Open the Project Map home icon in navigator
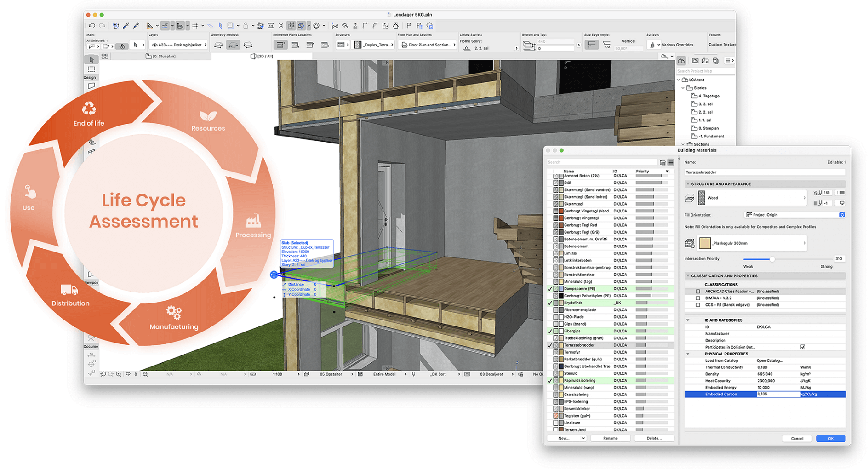 point(681,61)
